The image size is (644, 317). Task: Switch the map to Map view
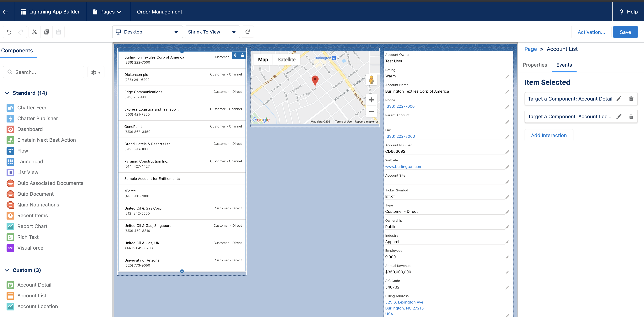point(263,59)
